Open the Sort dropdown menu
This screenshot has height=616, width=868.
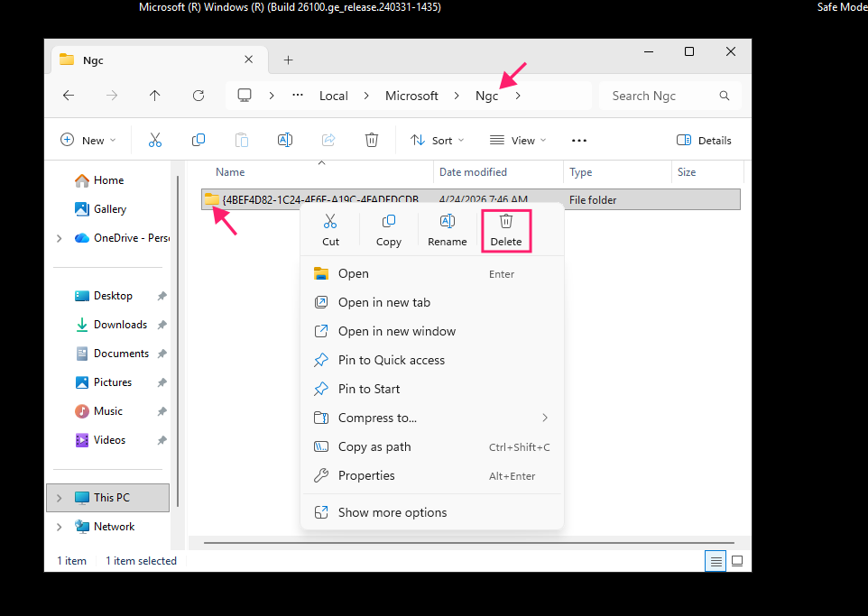tap(437, 141)
